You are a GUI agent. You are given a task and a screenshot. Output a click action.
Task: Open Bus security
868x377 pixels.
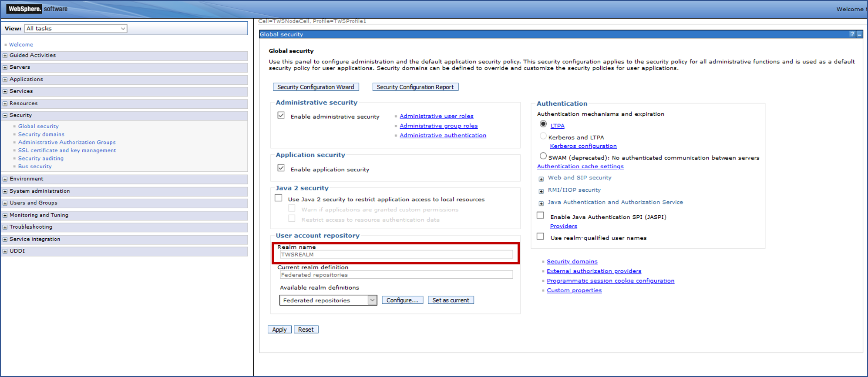click(35, 167)
